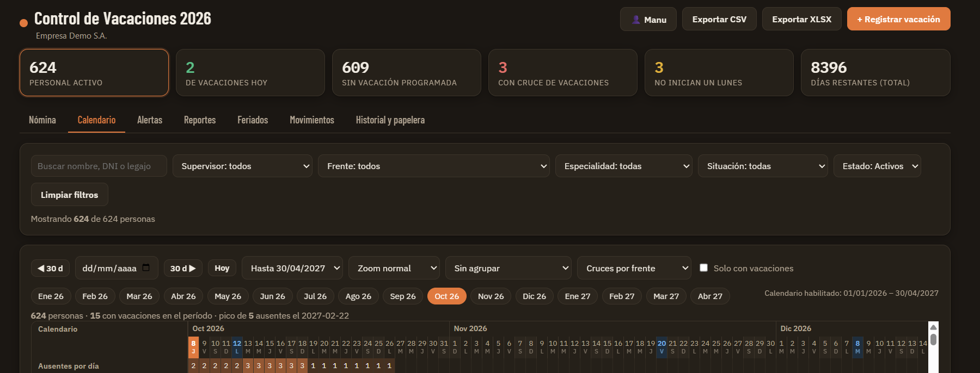This screenshot has width=980, height=373.
Task: Jump to Mar 26 month chip
Action: [x=139, y=296]
